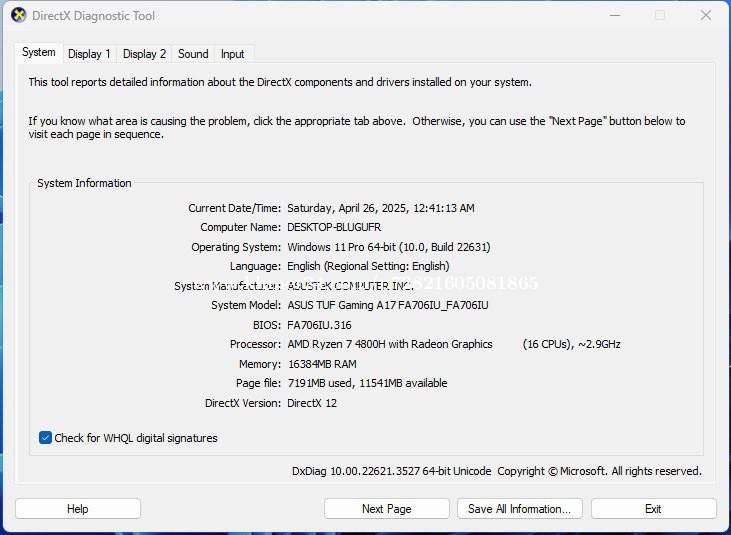Click Save All Information button

point(519,509)
